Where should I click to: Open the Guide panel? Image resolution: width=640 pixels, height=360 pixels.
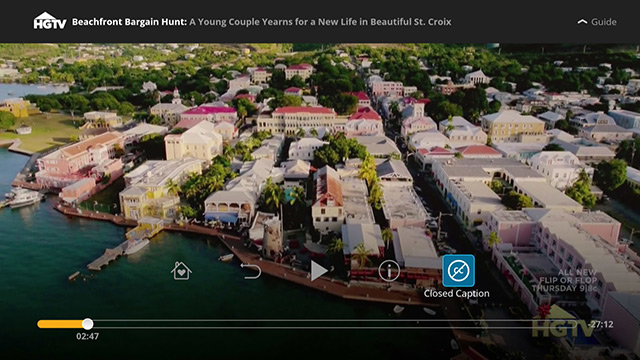(x=597, y=22)
